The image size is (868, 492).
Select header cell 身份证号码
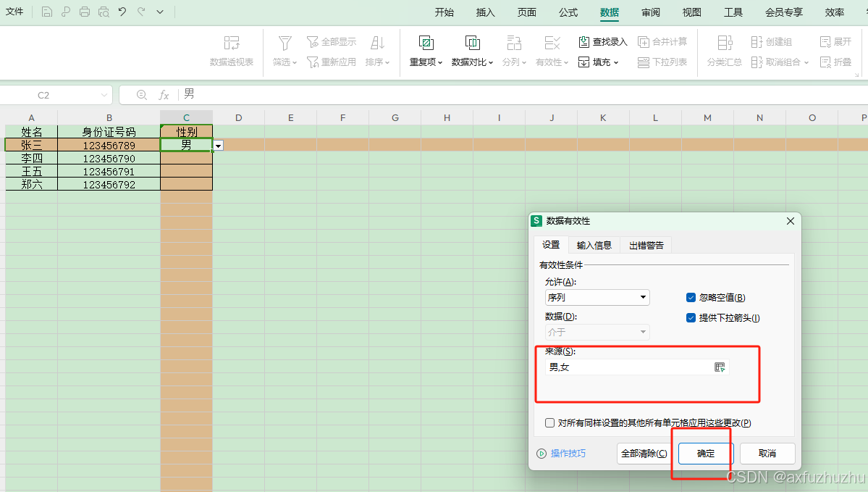[x=109, y=132]
